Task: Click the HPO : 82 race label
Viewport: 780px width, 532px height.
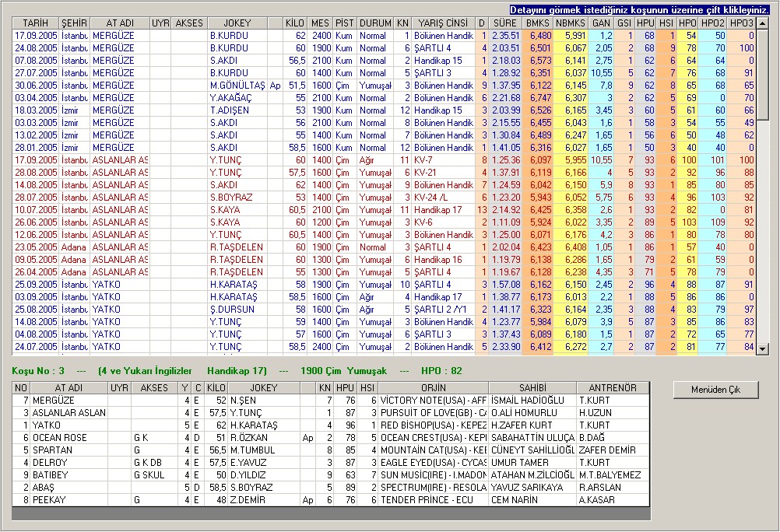Action: coord(441,371)
